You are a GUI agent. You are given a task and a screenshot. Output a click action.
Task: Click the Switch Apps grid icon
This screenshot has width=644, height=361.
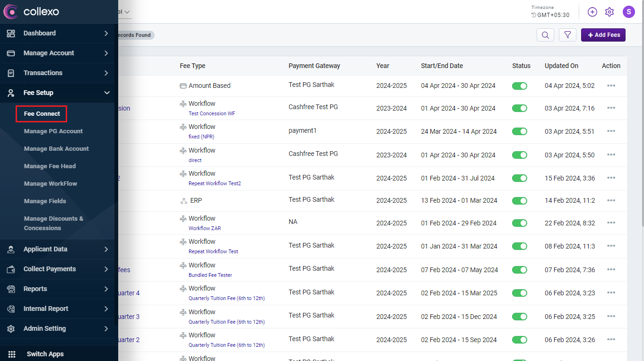tap(12, 354)
